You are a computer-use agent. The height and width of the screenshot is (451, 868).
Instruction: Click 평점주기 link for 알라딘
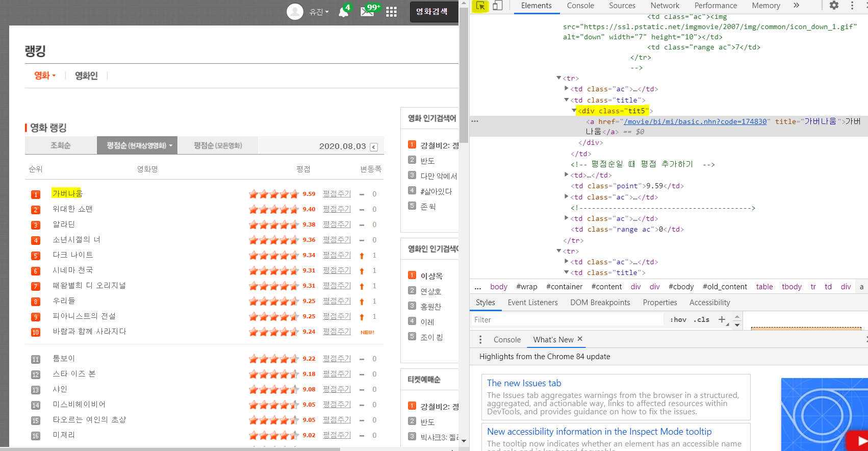337,224
